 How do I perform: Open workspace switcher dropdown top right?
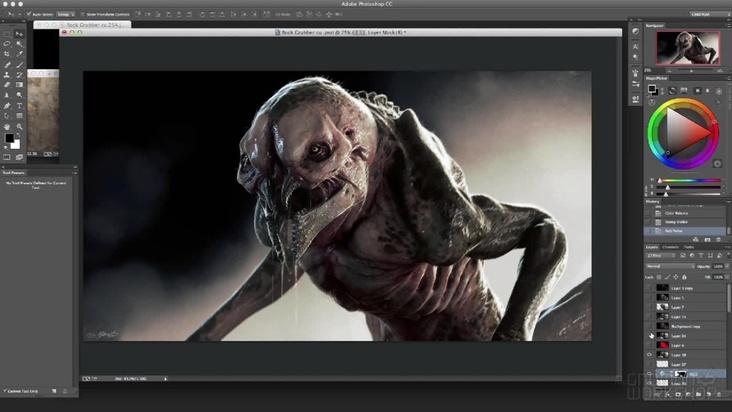click(x=710, y=14)
